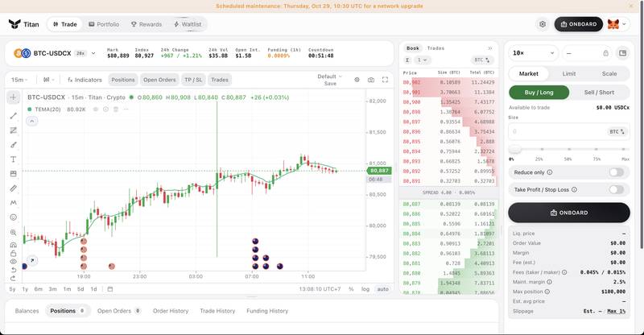Switch to Trades tab in order book
The image size is (644, 335).
[436, 48]
